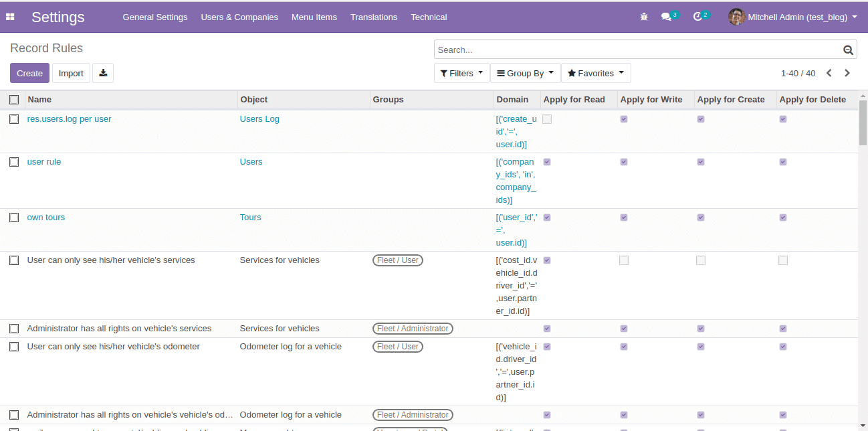The height and width of the screenshot is (431, 868).
Task: Click the export download icon button
Action: pyautogui.click(x=103, y=73)
